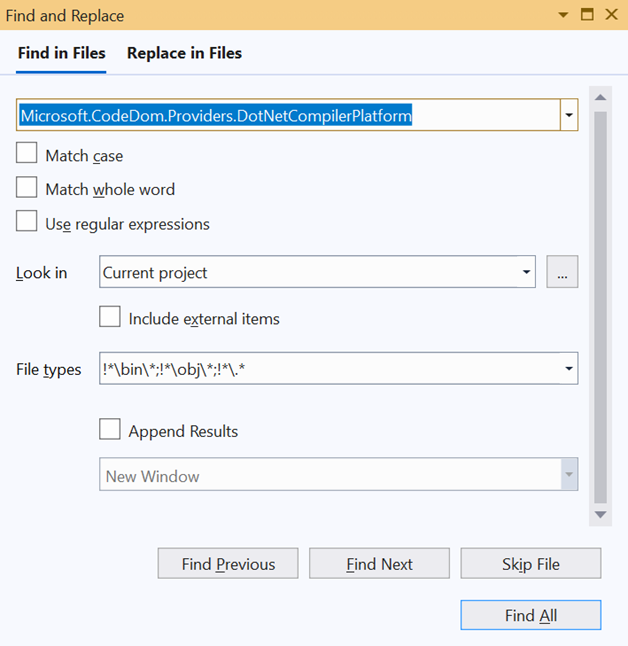Switch to the Replace in Files tab

click(184, 53)
